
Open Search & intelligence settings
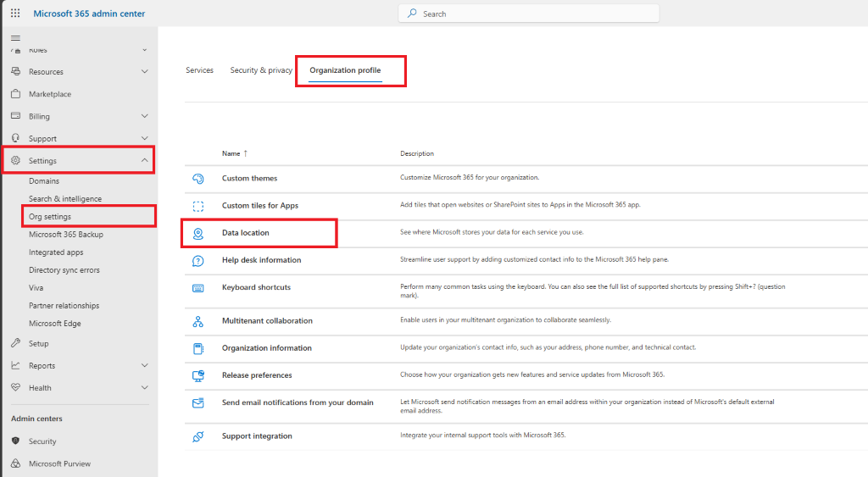click(x=65, y=198)
